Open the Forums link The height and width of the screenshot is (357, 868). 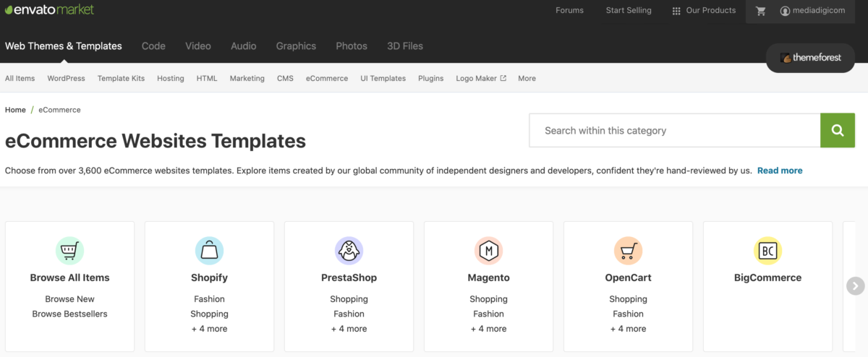pyautogui.click(x=569, y=11)
